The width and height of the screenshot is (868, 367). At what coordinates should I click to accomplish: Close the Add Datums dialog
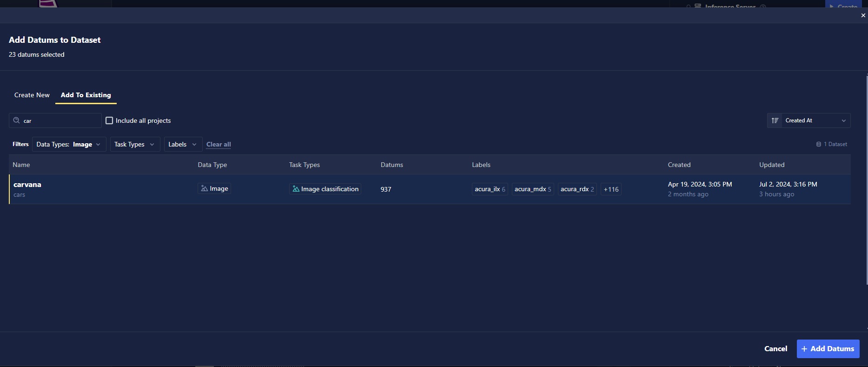[x=863, y=15]
